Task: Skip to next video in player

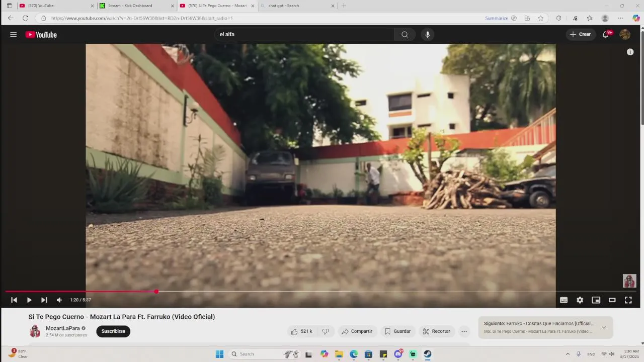Action: 44,300
